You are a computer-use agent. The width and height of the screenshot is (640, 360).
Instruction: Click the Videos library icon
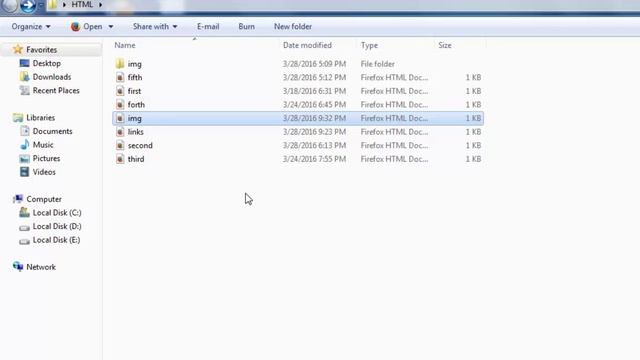click(x=24, y=172)
